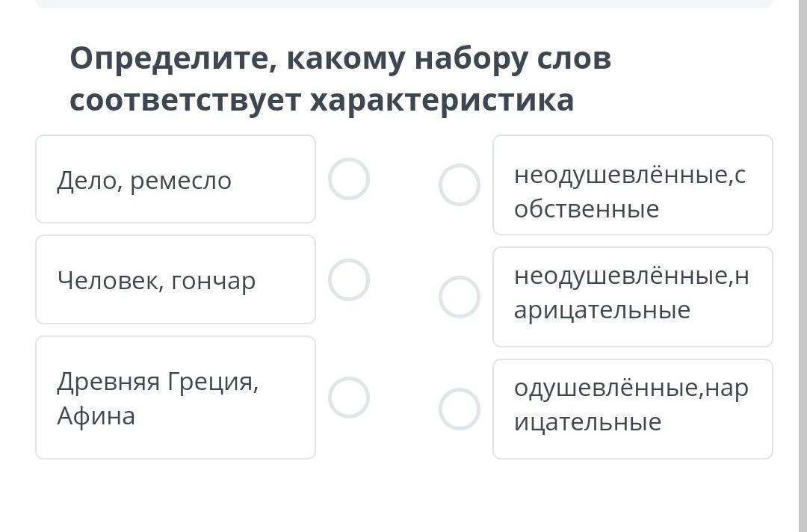
Task: Select radio button next to 'Дело, ремесло'
Action: click(x=349, y=179)
